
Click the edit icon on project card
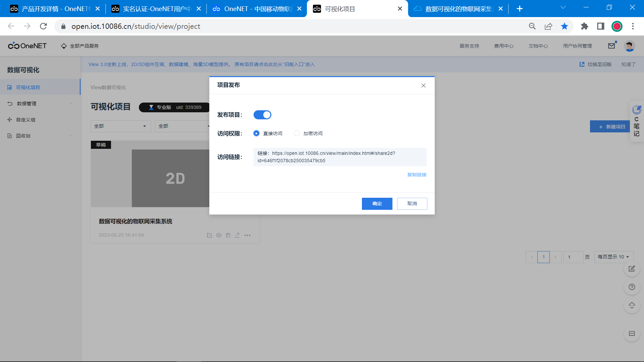(209, 235)
